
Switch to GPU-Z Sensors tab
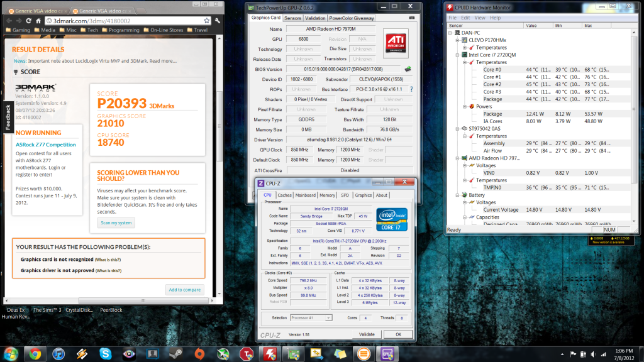coord(292,18)
